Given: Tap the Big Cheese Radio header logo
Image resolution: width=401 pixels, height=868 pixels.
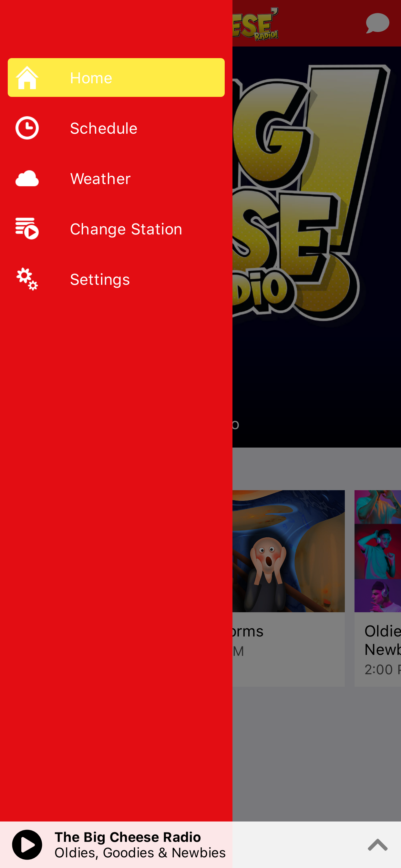Looking at the screenshot, I should [255, 24].
